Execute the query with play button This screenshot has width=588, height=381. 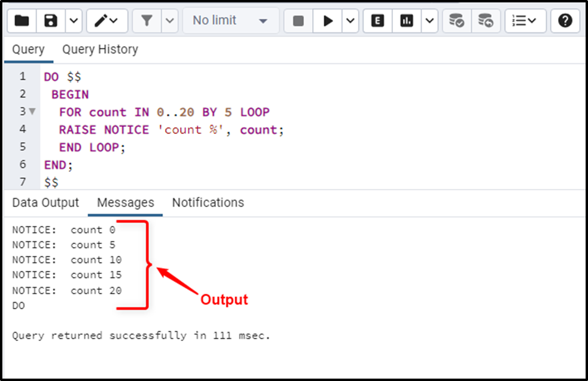pyautogui.click(x=327, y=21)
